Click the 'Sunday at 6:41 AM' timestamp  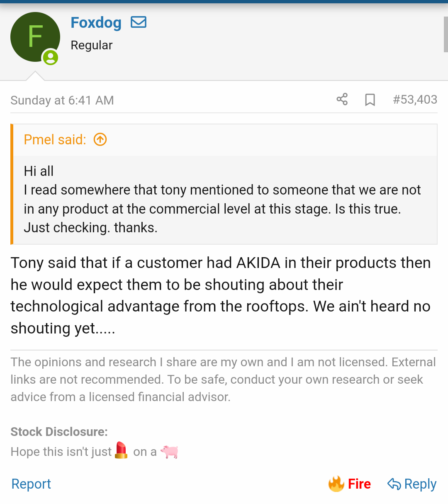coord(62,100)
